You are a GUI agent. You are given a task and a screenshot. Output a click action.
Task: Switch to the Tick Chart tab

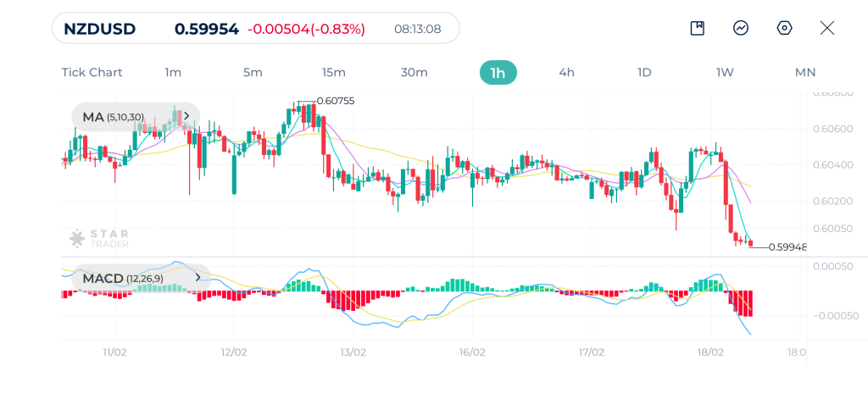coord(92,73)
